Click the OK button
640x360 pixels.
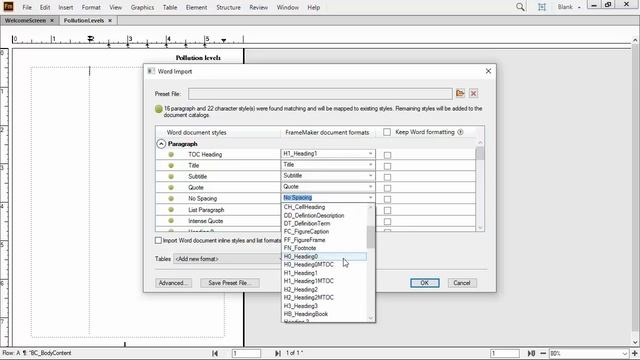coord(424,283)
